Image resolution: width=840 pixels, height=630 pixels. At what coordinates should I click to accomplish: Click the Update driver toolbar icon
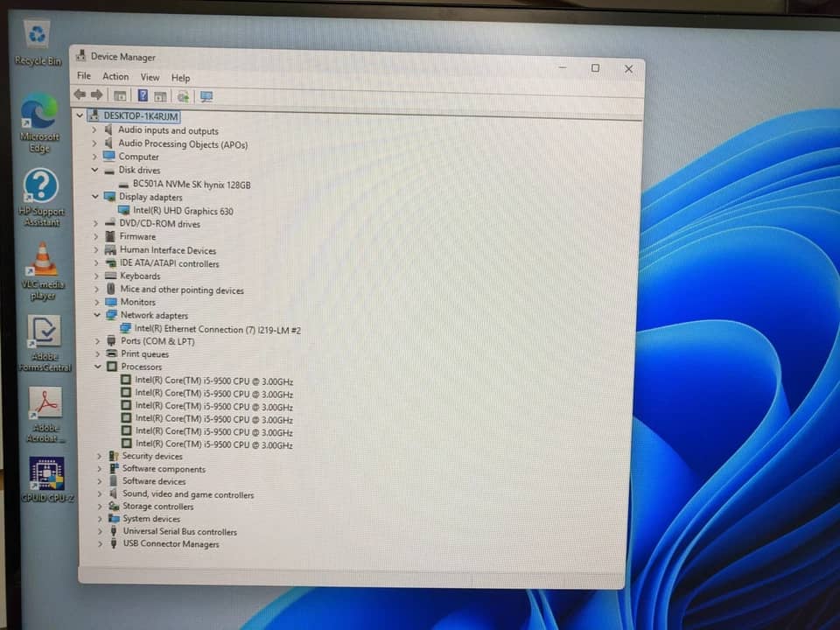(x=183, y=96)
